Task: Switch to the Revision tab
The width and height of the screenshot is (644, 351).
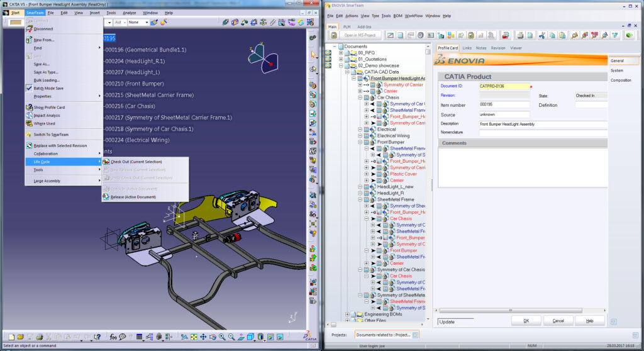Action: (498, 48)
